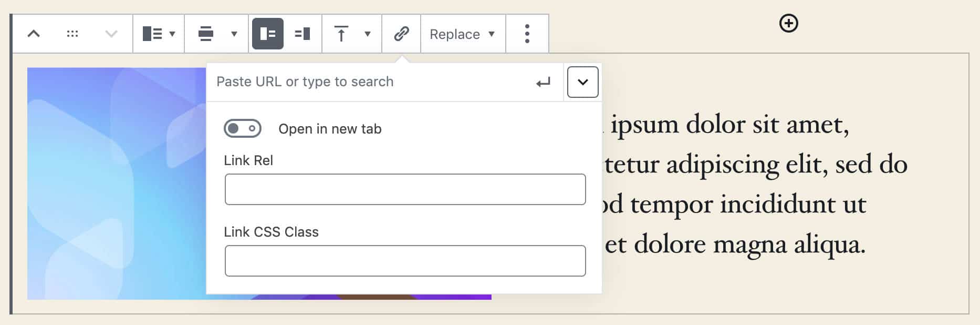Move the block down with the chevron
The height and width of the screenshot is (325, 980).
111,34
